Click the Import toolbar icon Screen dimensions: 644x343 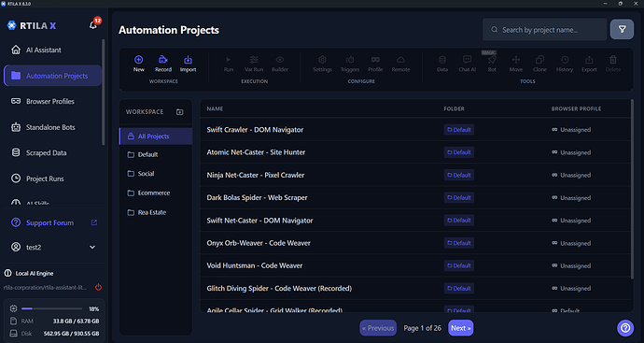point(188,60)
